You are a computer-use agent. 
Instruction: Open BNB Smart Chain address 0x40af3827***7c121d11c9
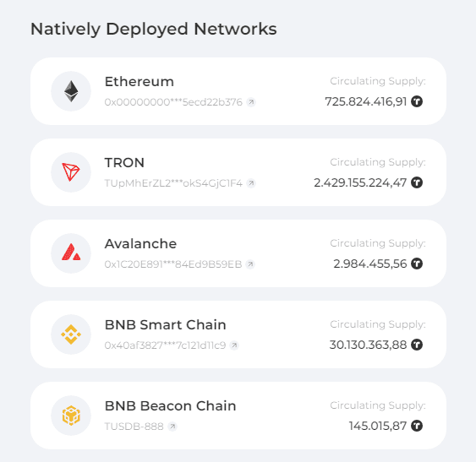point(165,345)
